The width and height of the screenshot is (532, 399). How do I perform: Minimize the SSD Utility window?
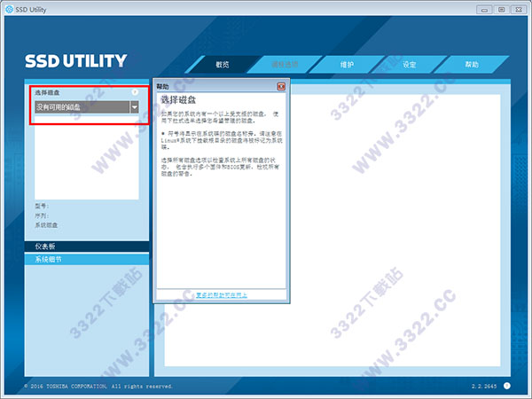(x=484, y=10)
